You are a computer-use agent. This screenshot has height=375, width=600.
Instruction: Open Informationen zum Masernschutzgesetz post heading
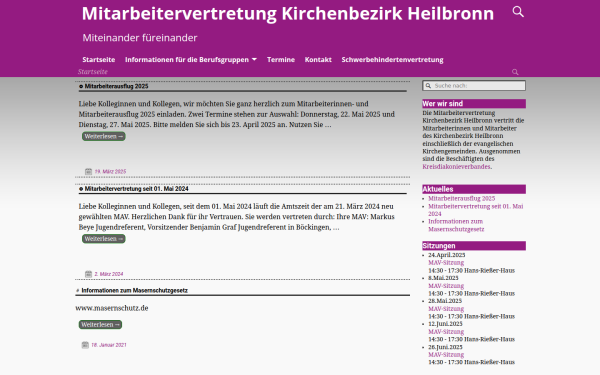click(x=134, y=291)
